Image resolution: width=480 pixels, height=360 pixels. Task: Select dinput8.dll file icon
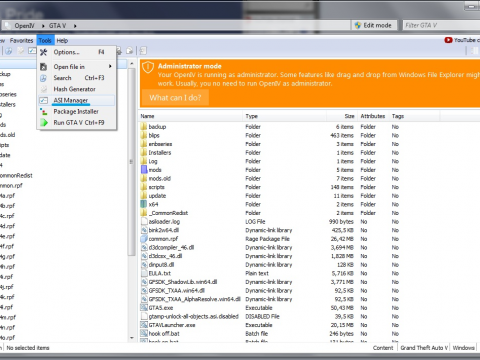[x=144, y=265]
